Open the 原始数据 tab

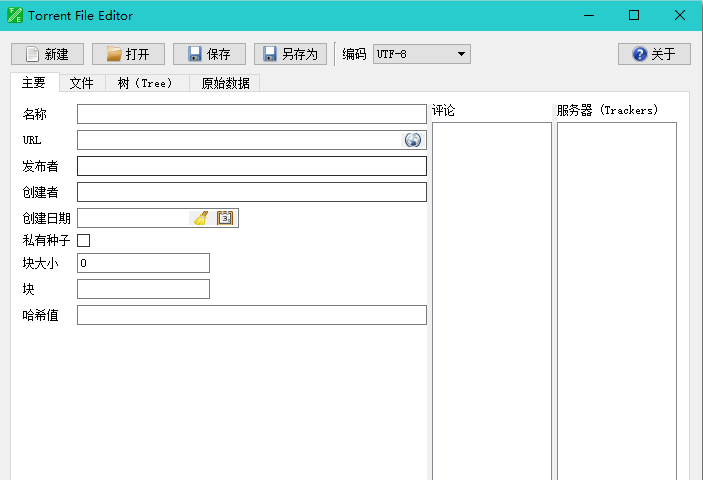pos(225,83)
